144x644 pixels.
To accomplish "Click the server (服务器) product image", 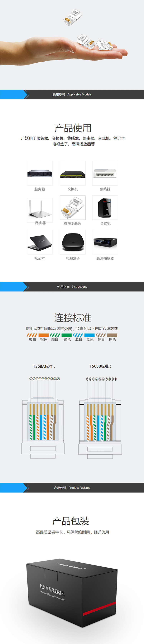I will [40, 173].
